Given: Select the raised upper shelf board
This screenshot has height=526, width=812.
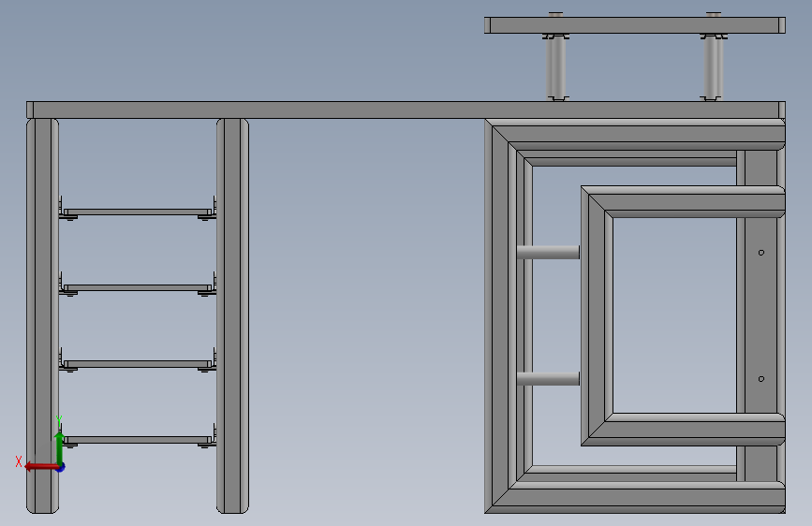Looking at the screenshot, I should click(635, 25).
